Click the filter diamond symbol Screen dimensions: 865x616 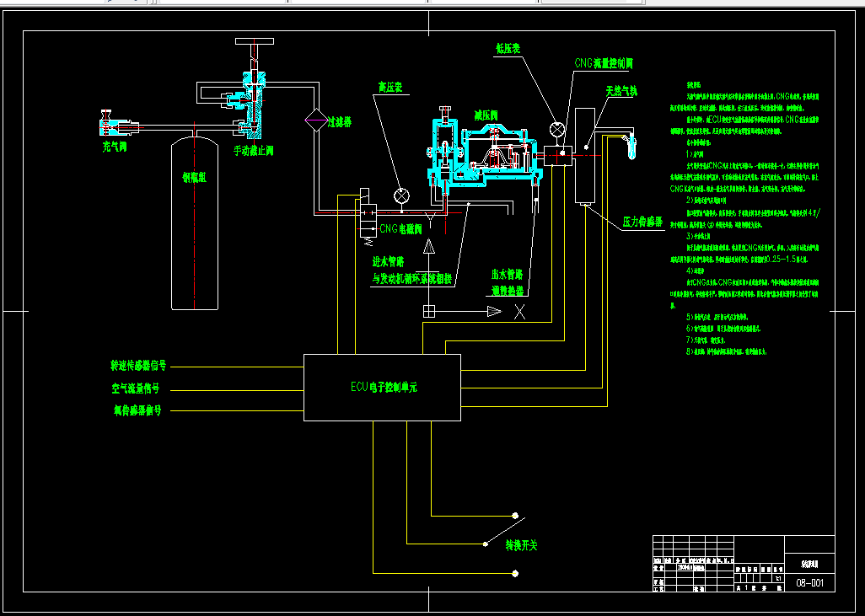(x=317, y=120)
